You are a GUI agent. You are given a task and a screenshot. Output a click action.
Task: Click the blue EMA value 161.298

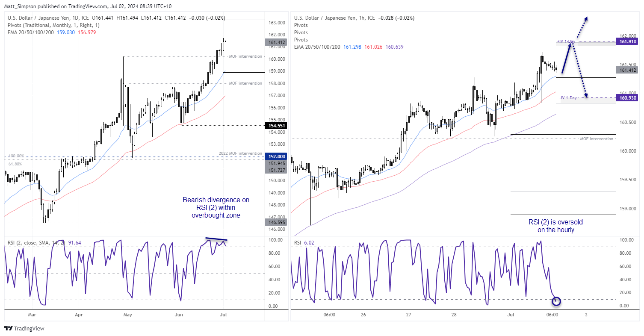352,47
